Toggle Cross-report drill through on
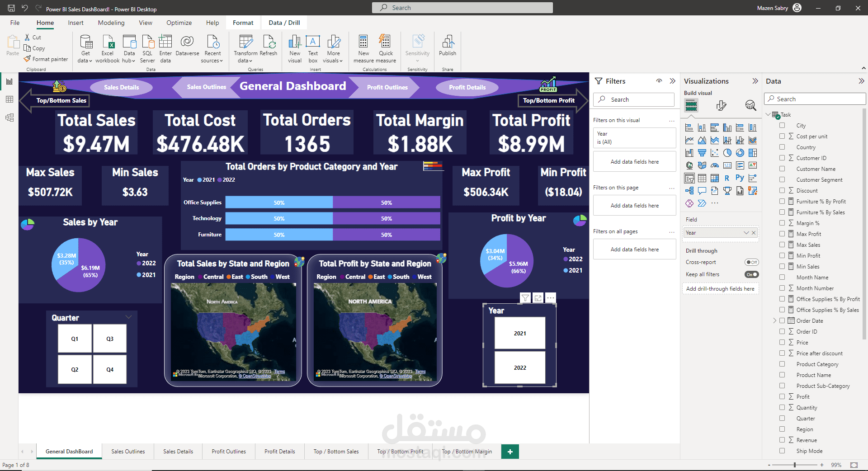Viewport: 868px width, 471px height. [751, 262]
